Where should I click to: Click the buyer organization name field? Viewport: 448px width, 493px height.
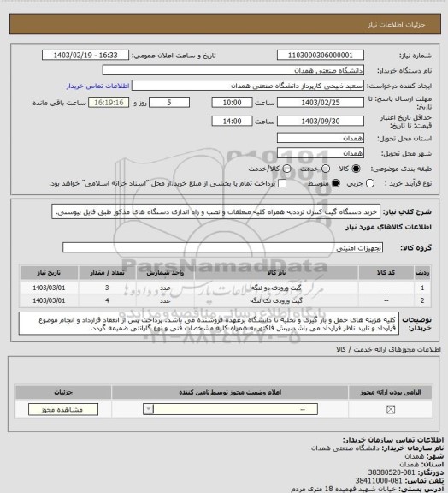(x=233, y=70)
